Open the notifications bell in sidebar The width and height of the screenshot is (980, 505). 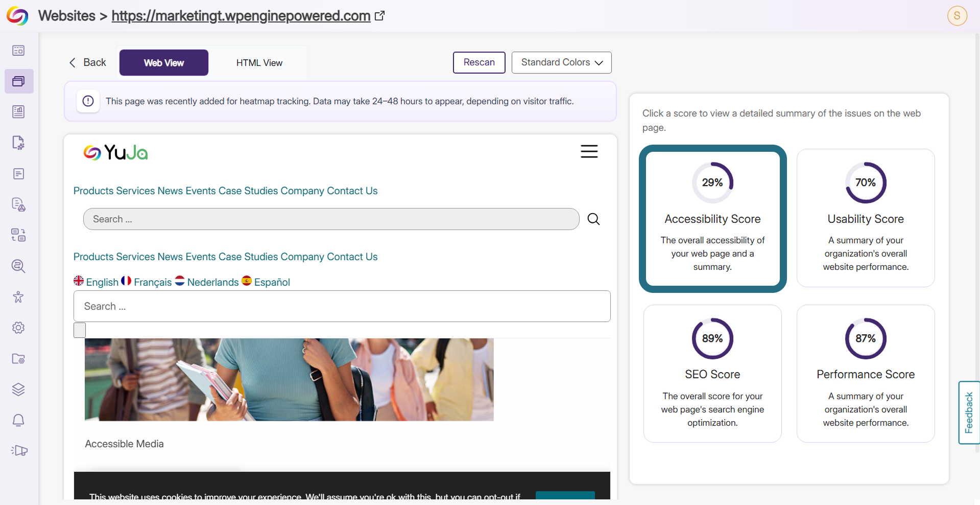18,420
